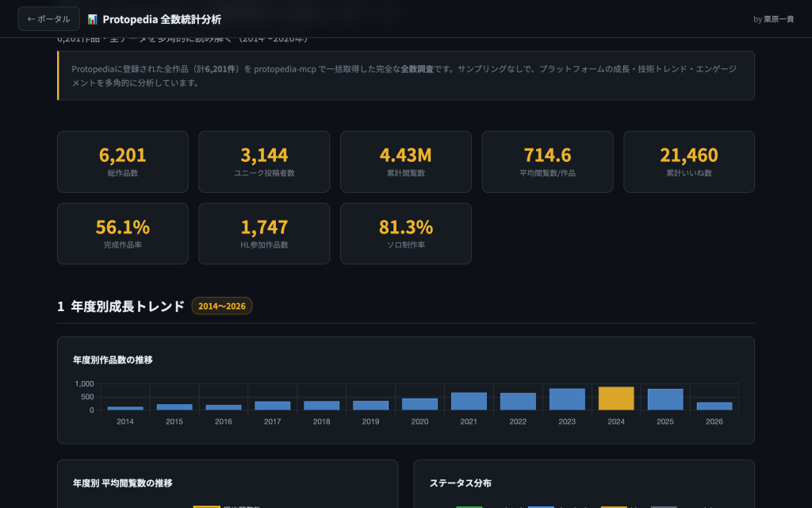Image resolution: width=812 pixels, height=508 pixels.
Task: Click the 2021 bar in the works chart
Action: [469, 401]
